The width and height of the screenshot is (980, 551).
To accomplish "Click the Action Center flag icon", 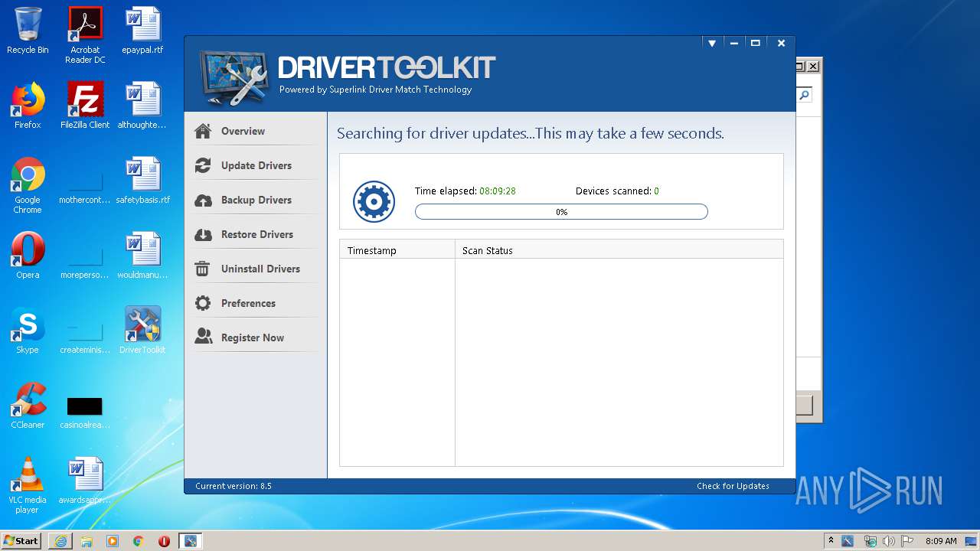I will 906,541.
